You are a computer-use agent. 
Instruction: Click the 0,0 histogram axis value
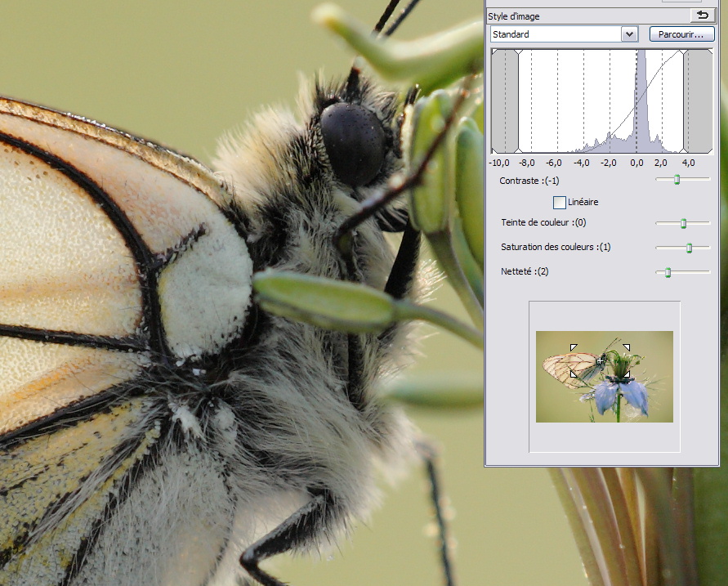[637, 163]
